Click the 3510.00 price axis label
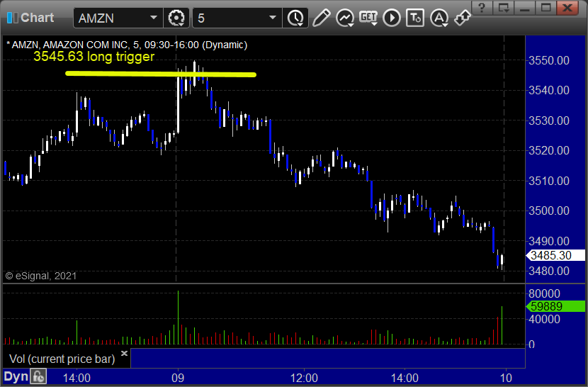This screenshot has height=387, width=588. [548, 181]
